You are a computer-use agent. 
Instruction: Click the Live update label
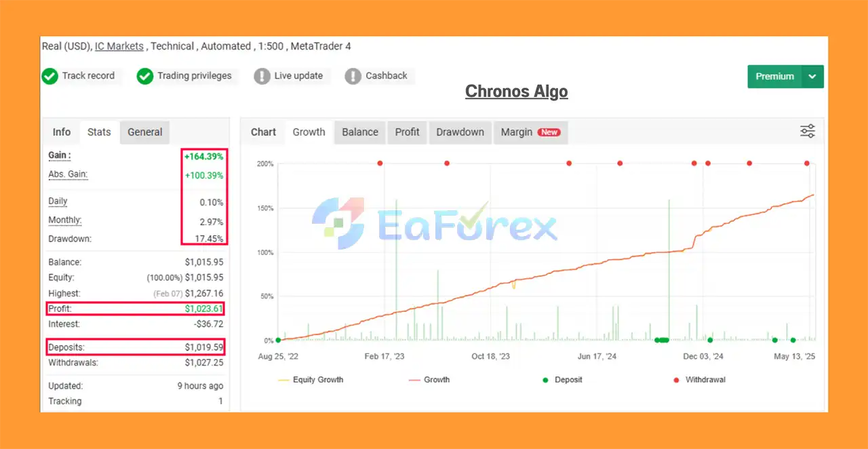(298, 76)
